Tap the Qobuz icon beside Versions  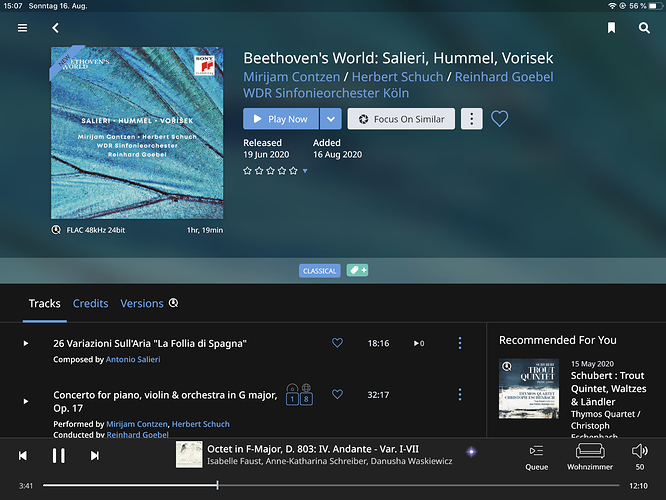(173, 303)
